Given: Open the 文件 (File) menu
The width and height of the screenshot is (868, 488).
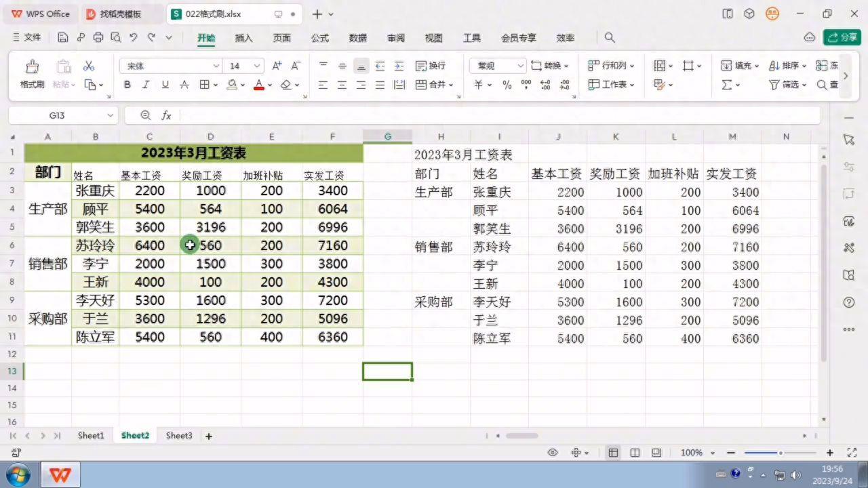Looking at the screenshot, I should 27,38.
